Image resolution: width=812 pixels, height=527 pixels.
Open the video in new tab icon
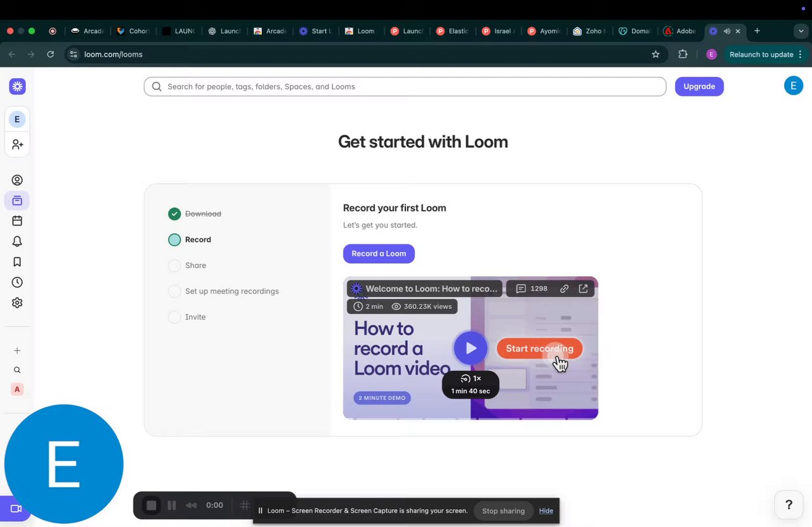pyautogui.click(x=583, y=289)
